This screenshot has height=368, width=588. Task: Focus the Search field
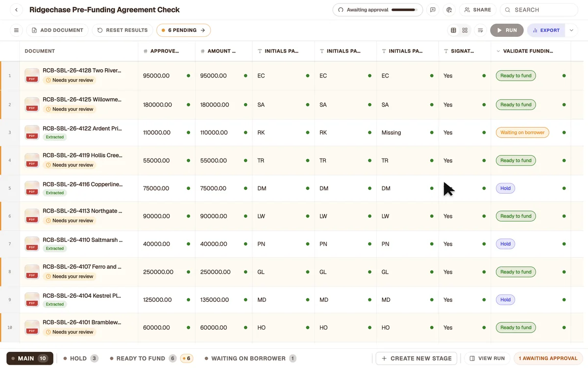click(539, 10)
